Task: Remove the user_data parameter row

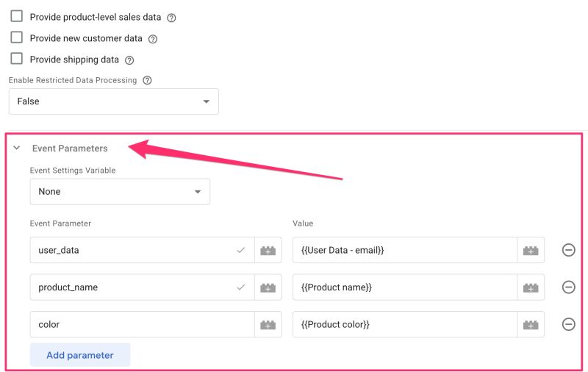Action: [x=568, y=250]
